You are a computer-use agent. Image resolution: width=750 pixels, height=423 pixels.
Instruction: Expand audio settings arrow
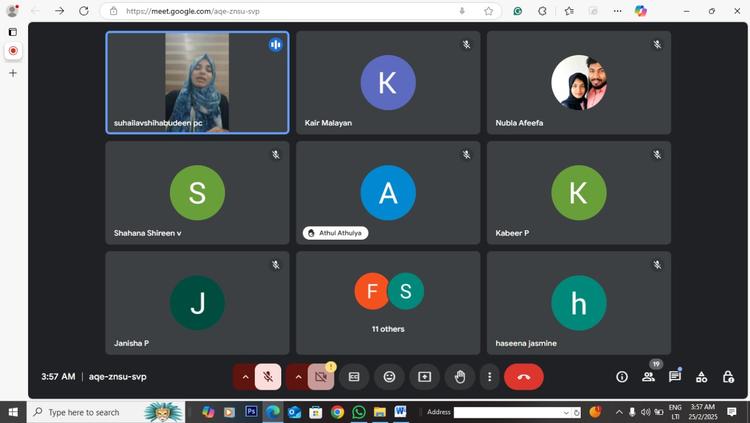pyautogui.click(x=245, y=377)
